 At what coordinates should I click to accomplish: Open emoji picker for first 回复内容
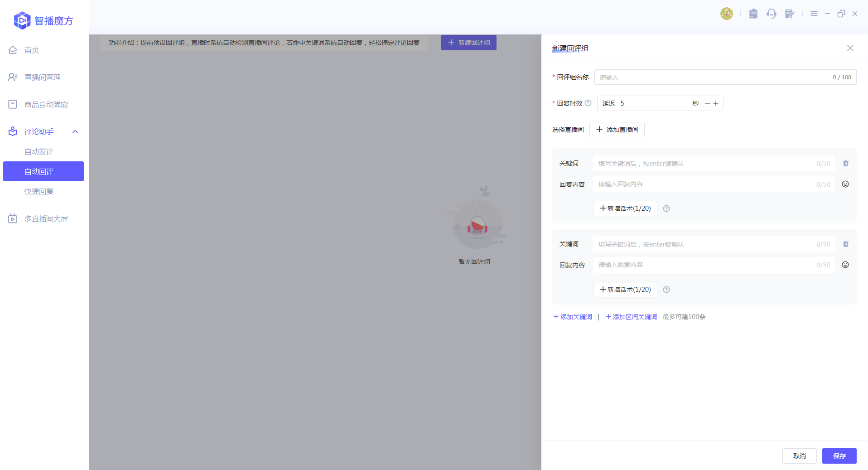pyautogui.click(x=845, y=184)
